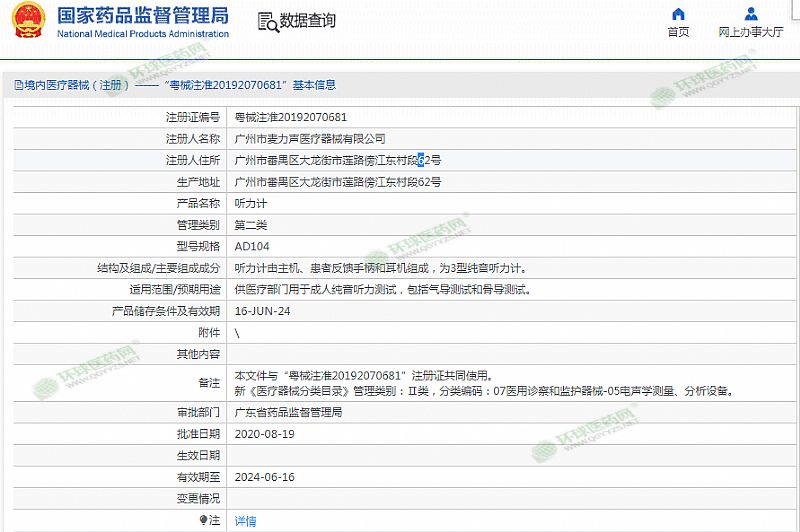Click the bulb icon beside 注
Image resolution: width=800 pixels, height=532 pixels.
click(203, 520)
